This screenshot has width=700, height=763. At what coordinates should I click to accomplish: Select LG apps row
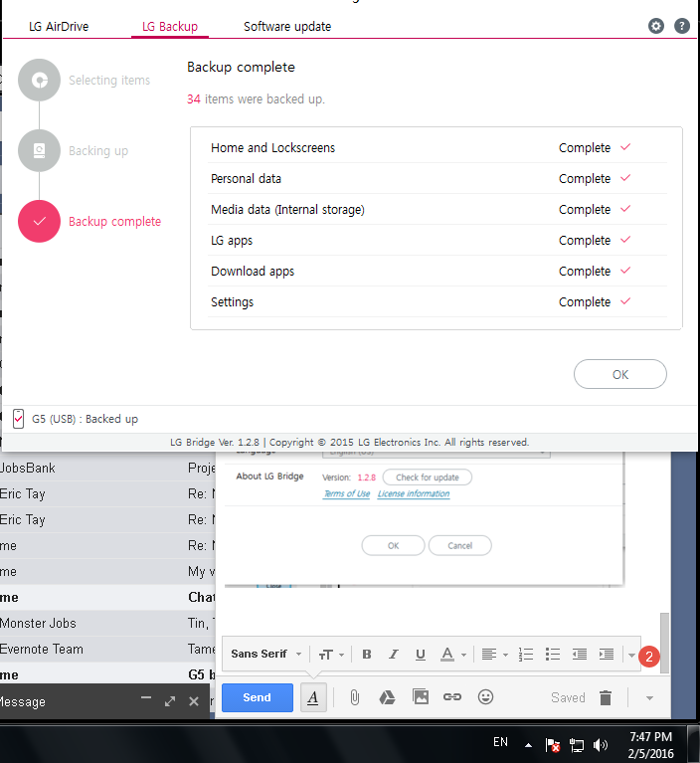[437, 241]
